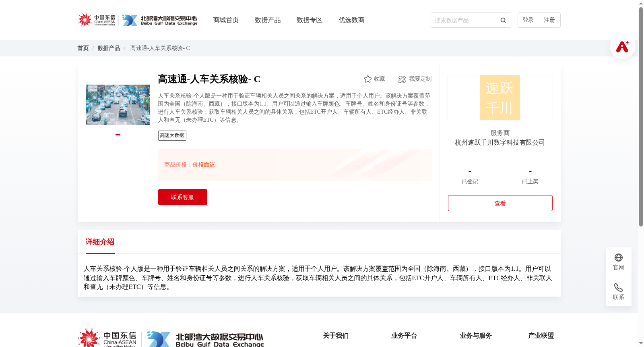Open the red AI assistant floating icon
The width and height of the screenshot is (644, 347).
(622, 46)
